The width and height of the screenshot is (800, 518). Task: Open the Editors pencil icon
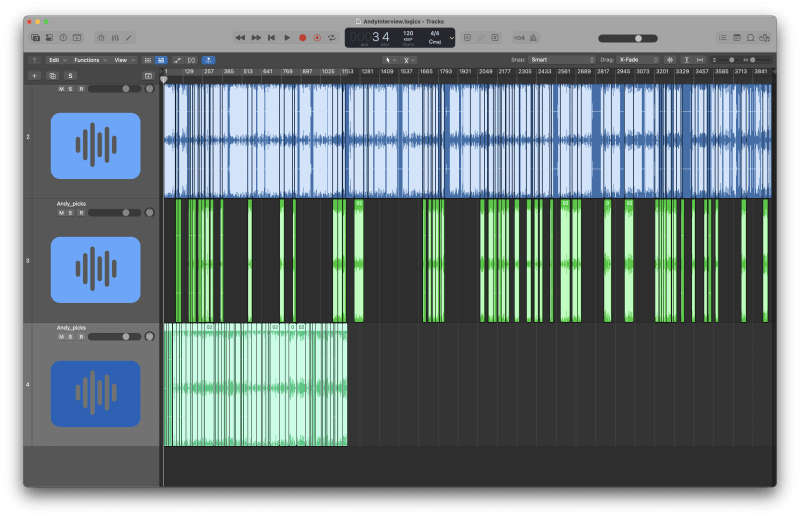coord(129,38)
